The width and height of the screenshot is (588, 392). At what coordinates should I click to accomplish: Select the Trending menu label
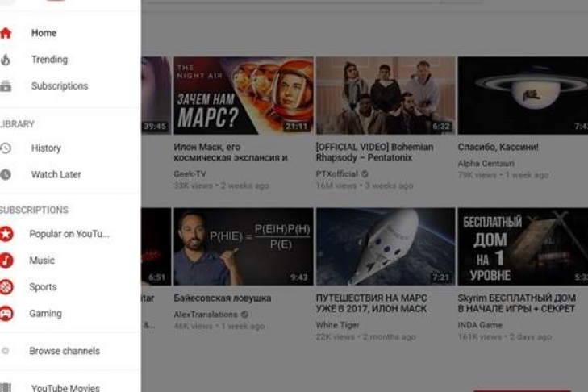tap(49, 60)
